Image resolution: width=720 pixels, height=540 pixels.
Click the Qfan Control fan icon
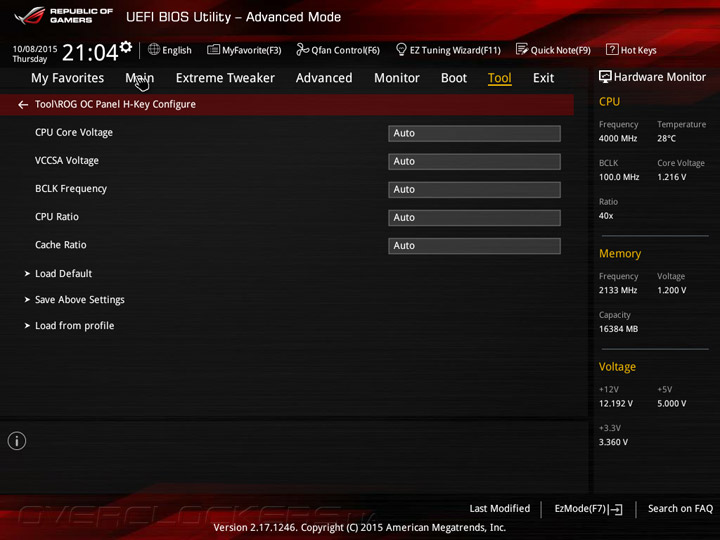click(x=302, y=49)
